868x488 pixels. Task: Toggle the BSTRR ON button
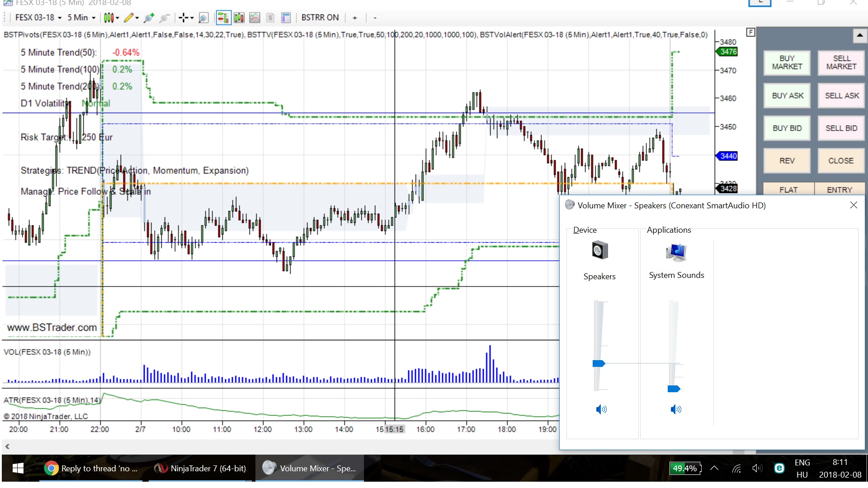[320, 18]
